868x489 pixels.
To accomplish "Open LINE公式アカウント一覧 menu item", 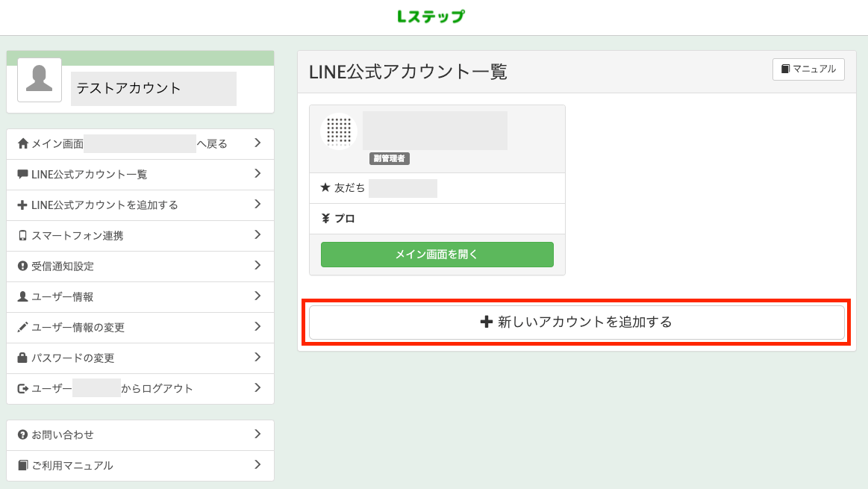I will point(140,175).
